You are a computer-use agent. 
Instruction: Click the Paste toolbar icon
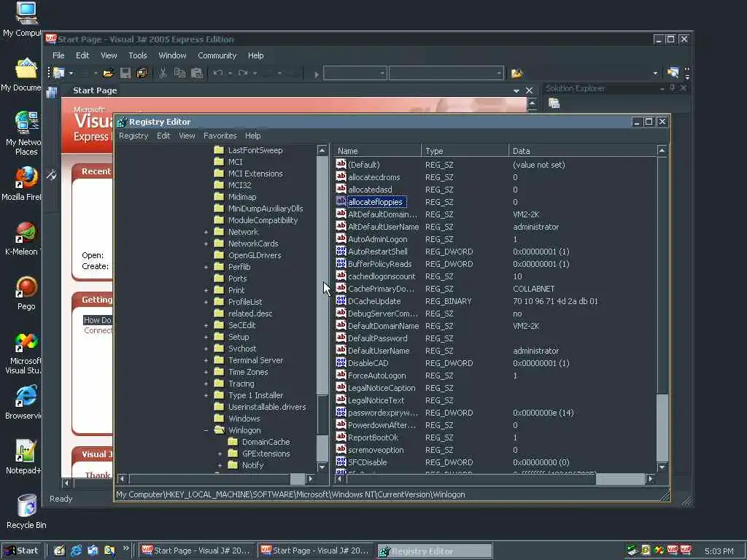(x=197, y=73)
